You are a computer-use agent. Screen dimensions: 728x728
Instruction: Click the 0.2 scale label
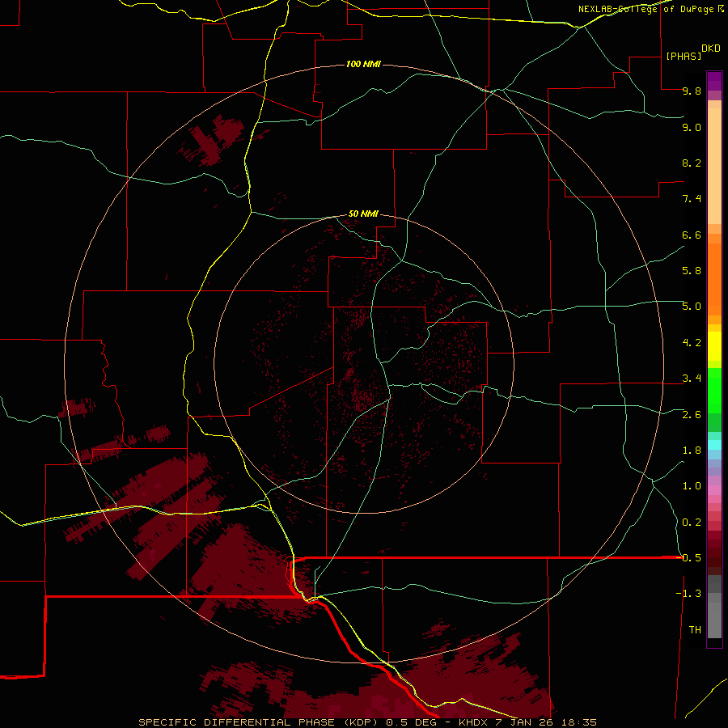tap(692, 522)
